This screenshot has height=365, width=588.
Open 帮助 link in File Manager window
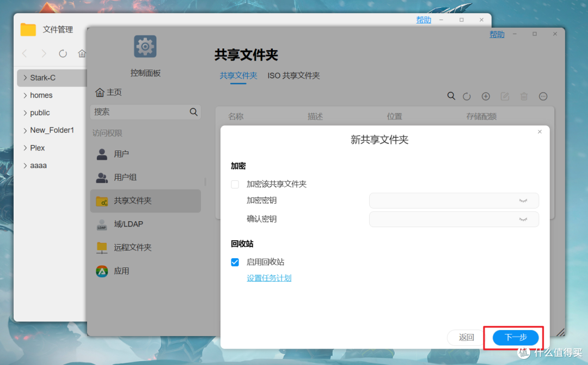pyautogui.click(x=424, y=20)
